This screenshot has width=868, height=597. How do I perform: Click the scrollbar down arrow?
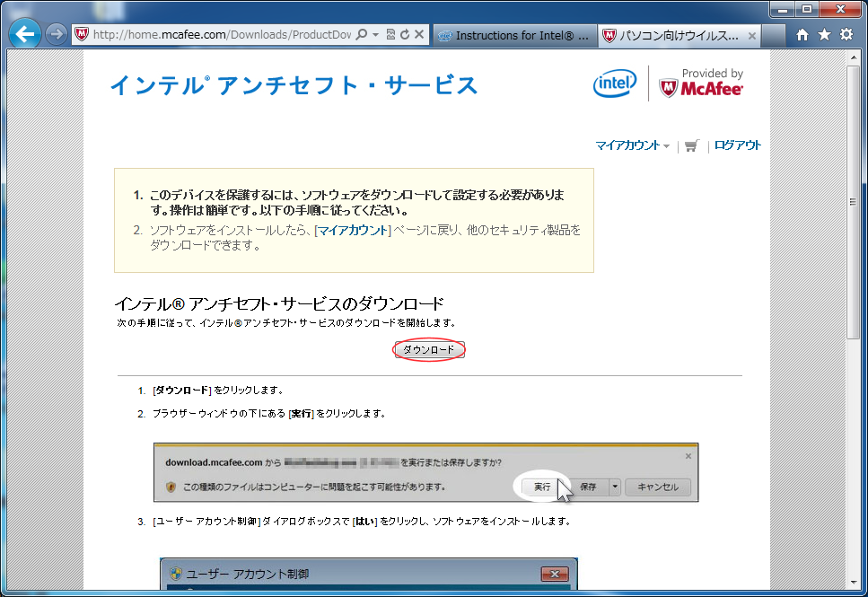(x=853, y=583)
